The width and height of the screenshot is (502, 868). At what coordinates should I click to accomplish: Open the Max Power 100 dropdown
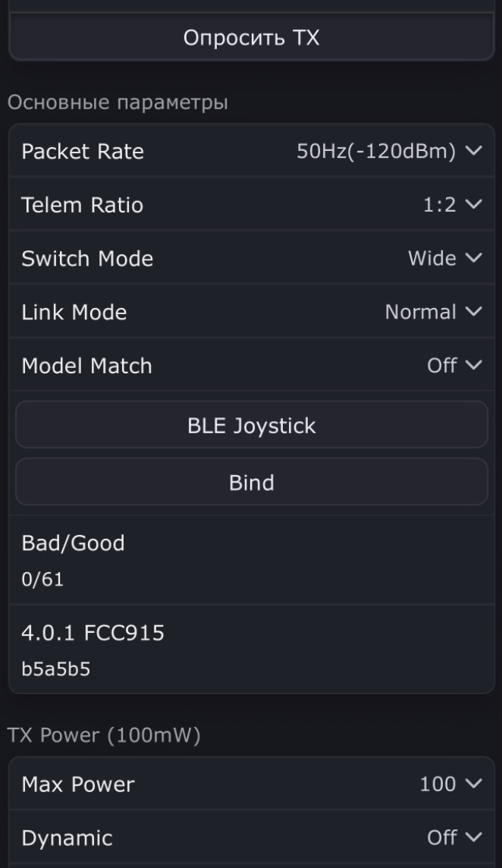251,783
